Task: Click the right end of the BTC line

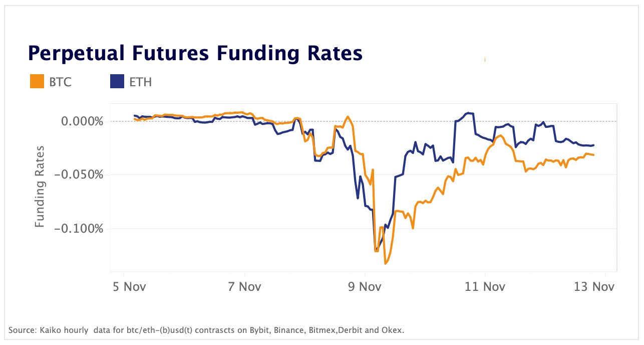Action: click(x=594, y=155)
